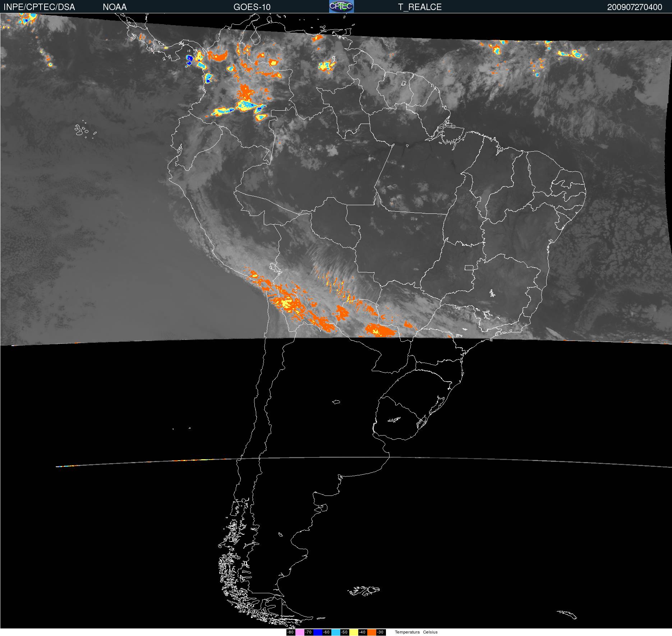
Task: Click the pink legend color swatch
Action: [x=300, y=632]
